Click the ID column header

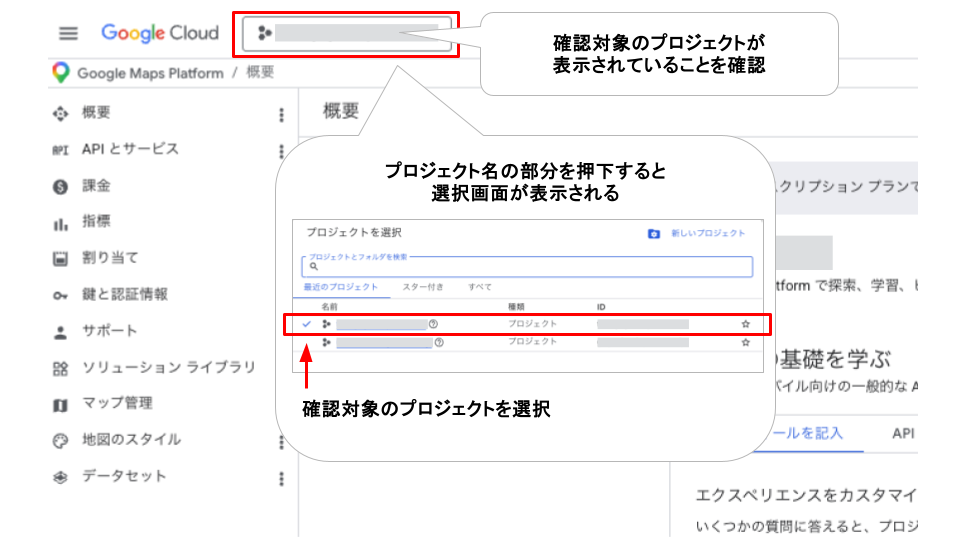pos(601,307)
